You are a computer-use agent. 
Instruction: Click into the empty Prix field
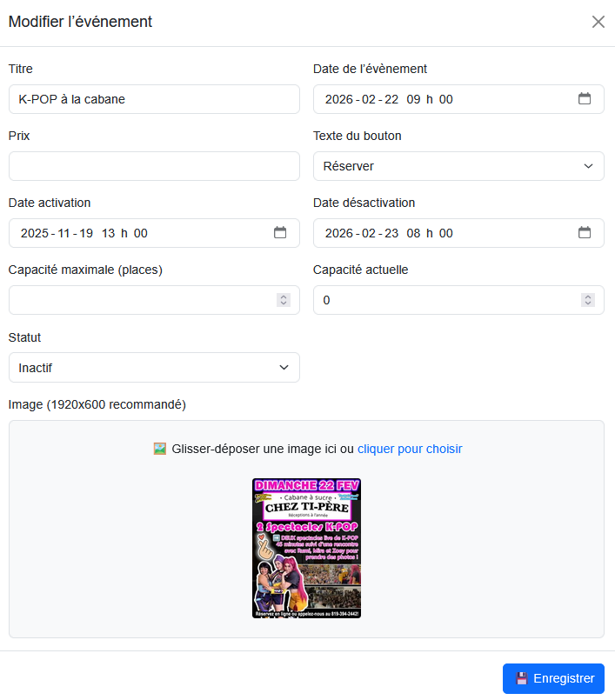[x=154, y=166]
